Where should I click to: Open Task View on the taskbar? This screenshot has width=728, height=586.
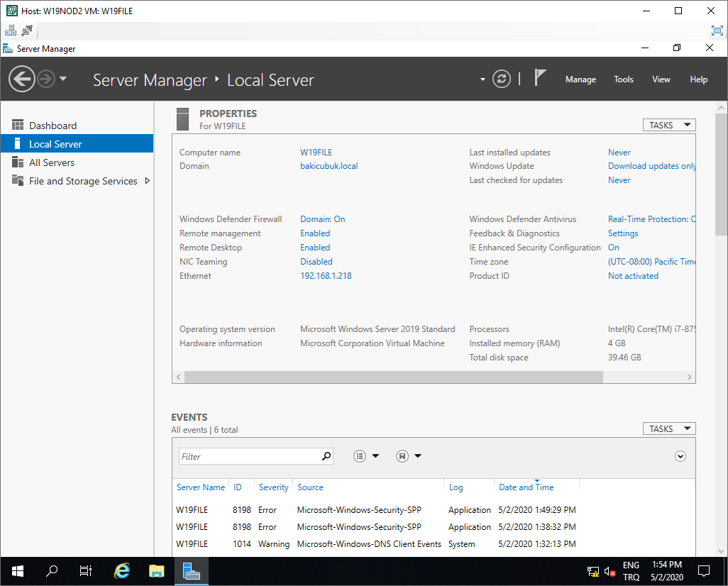tap(85, 571)
